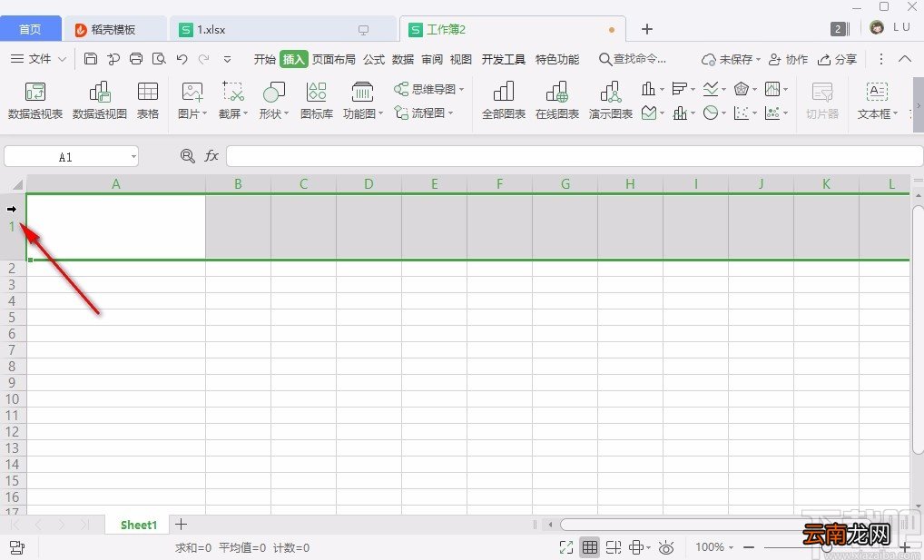Screen dimensions: 924x560
Task: Open the Picture (图片) insert tool
Action: [192, 101]
